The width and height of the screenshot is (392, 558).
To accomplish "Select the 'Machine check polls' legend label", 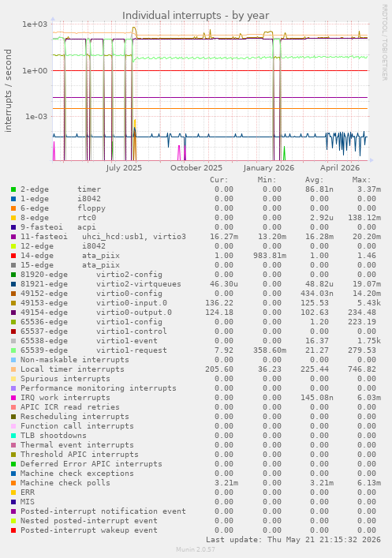I will click(x=65, y=482).
